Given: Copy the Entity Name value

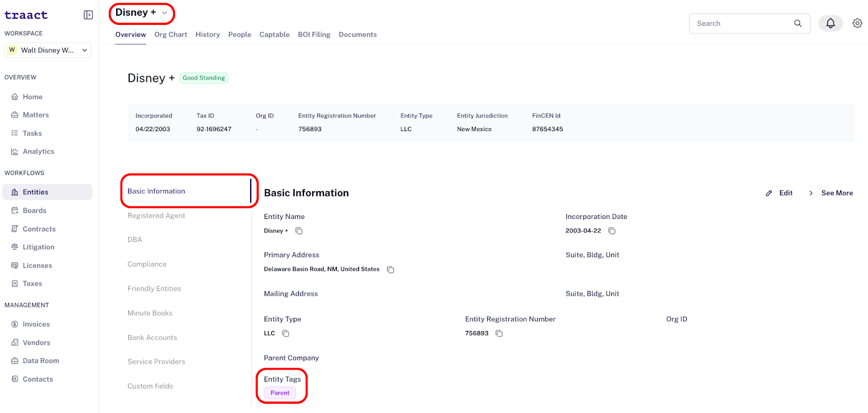Looking at the screenshot, I should click(299, 231).
